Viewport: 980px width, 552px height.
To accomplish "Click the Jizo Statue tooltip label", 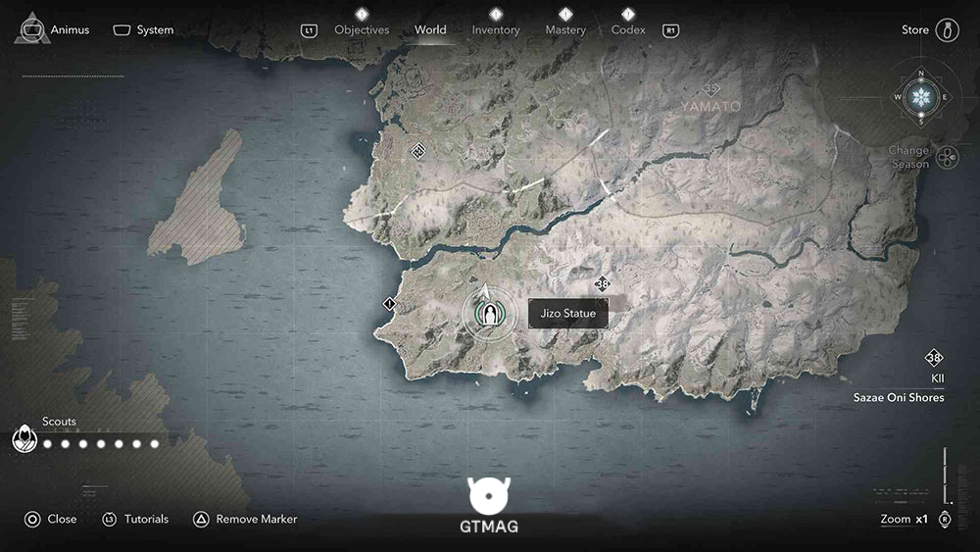I will click(567, 313).
